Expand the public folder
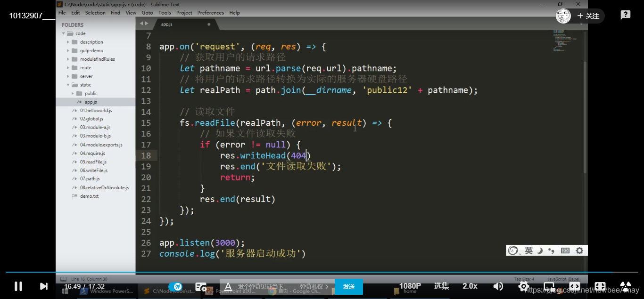This screenshot has height=299, width=644. tap(73, 93)
